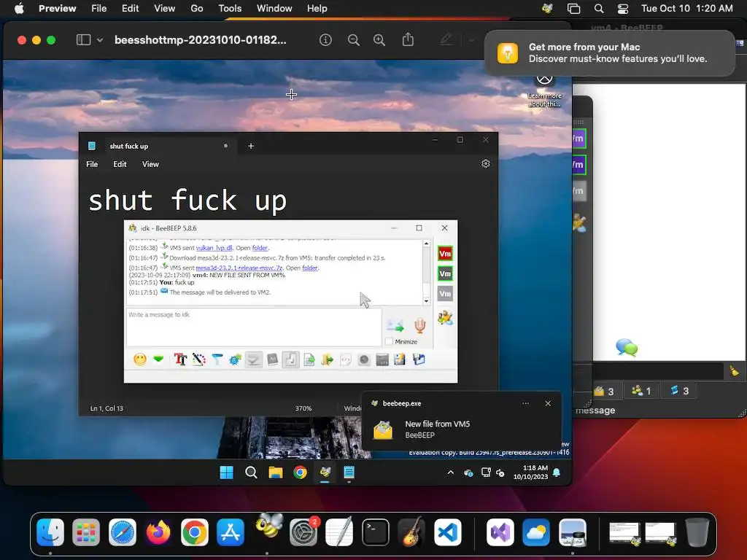Toggle the Preview sidebar button

[83, 40]
